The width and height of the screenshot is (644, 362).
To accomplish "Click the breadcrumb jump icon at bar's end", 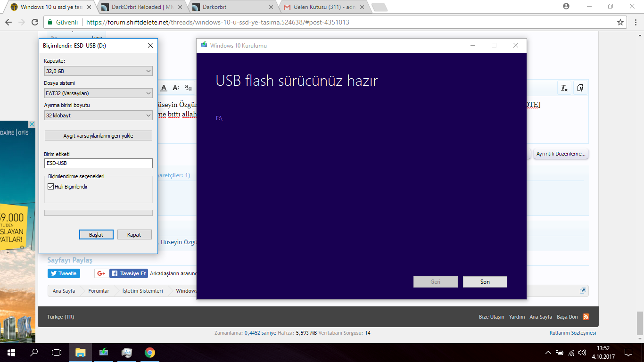I will click(583, 291).
